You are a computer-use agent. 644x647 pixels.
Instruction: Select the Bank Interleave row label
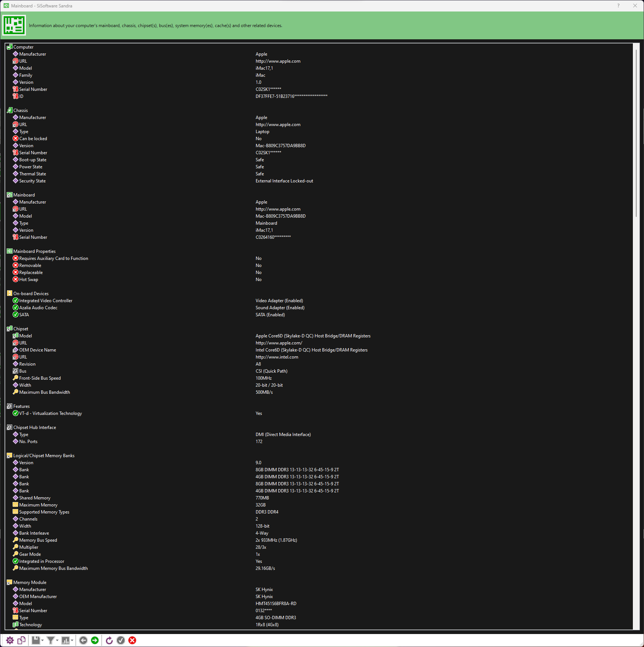(x=34, y=533)
